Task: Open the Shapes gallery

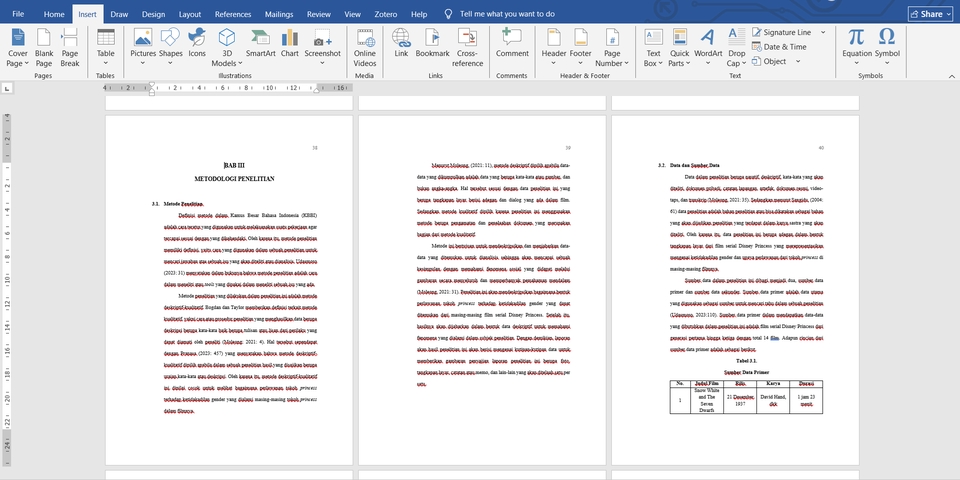Action: pos(171,48)
